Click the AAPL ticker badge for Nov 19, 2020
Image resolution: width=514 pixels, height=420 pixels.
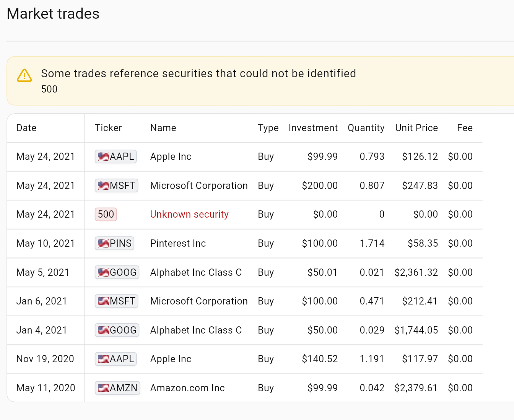point(116,359)
